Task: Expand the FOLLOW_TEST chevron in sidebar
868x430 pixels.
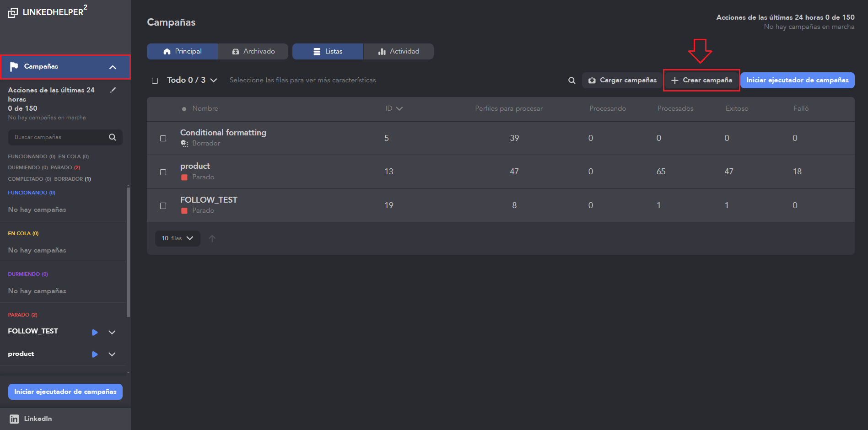Action: 112,332
